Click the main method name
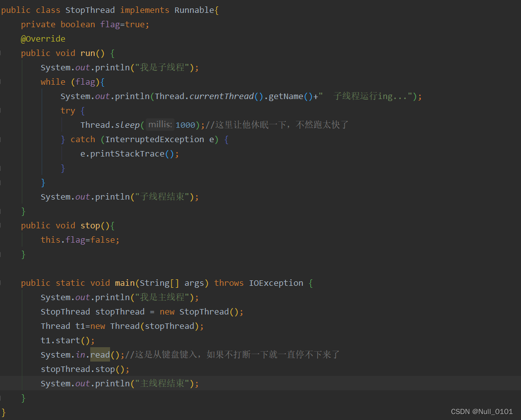 click(124, 283)
